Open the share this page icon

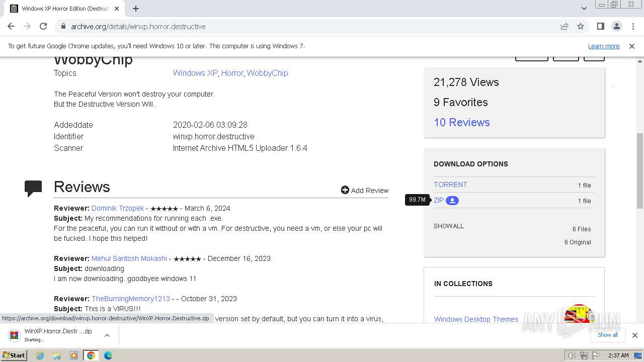tap(565, 26)
